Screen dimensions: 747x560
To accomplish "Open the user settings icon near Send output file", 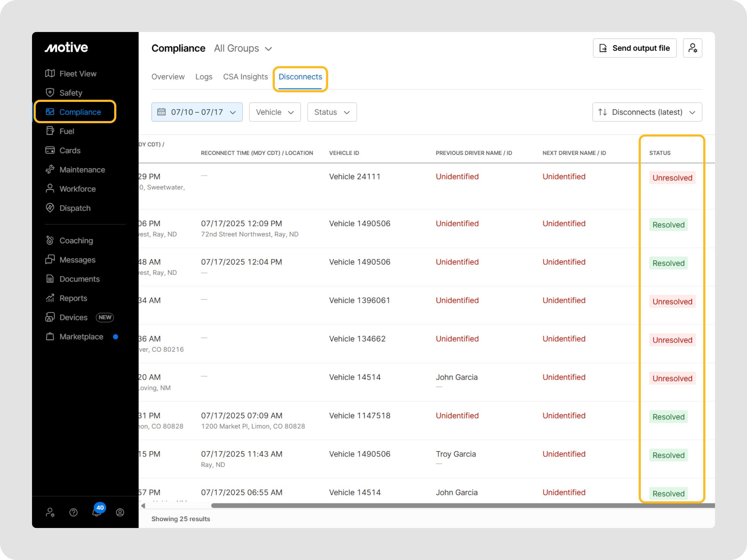I will coord(693,48).
